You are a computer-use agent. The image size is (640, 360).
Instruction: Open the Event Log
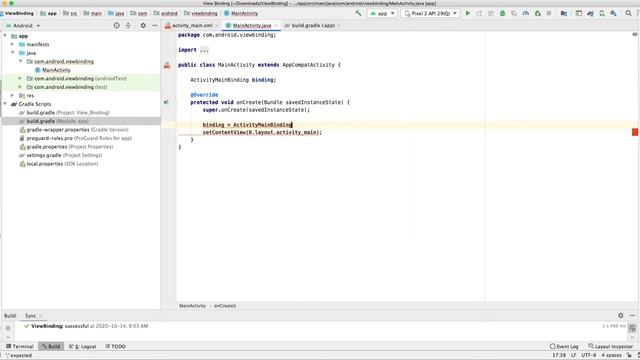564,346
